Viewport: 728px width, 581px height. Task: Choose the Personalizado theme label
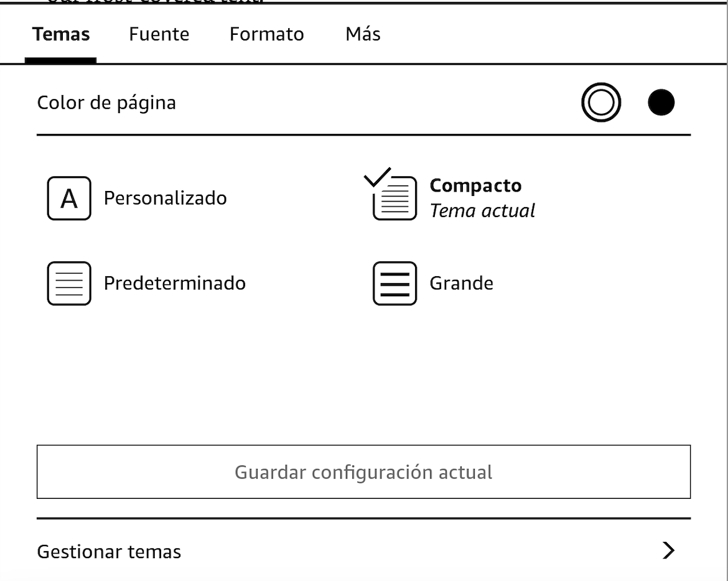(166, 198)
